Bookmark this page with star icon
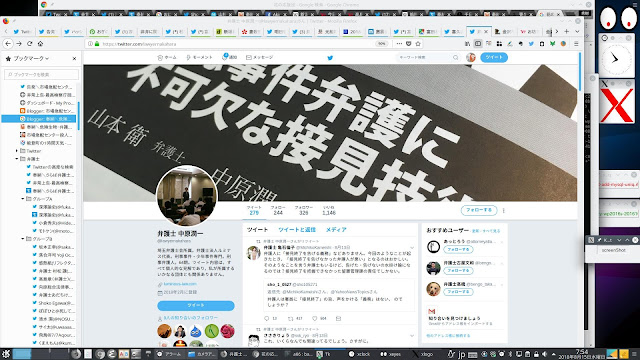 pos(418,44)
